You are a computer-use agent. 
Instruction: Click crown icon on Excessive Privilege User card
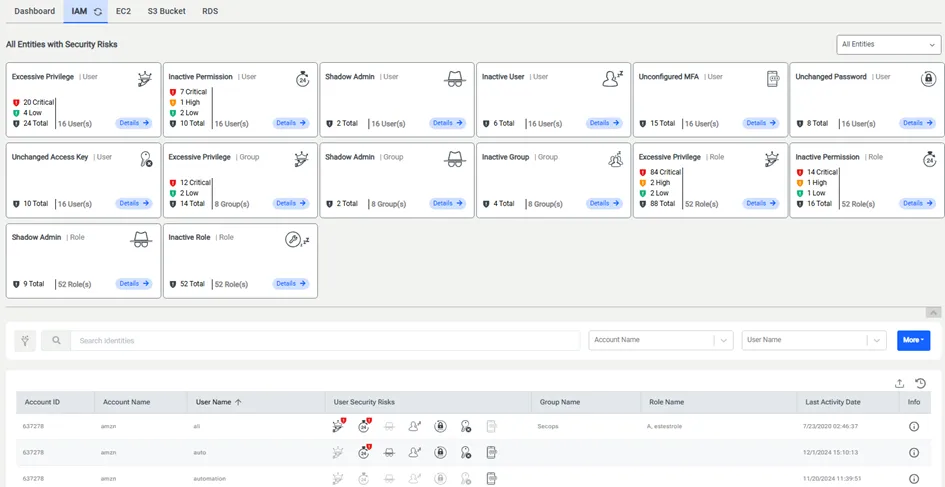145,79
